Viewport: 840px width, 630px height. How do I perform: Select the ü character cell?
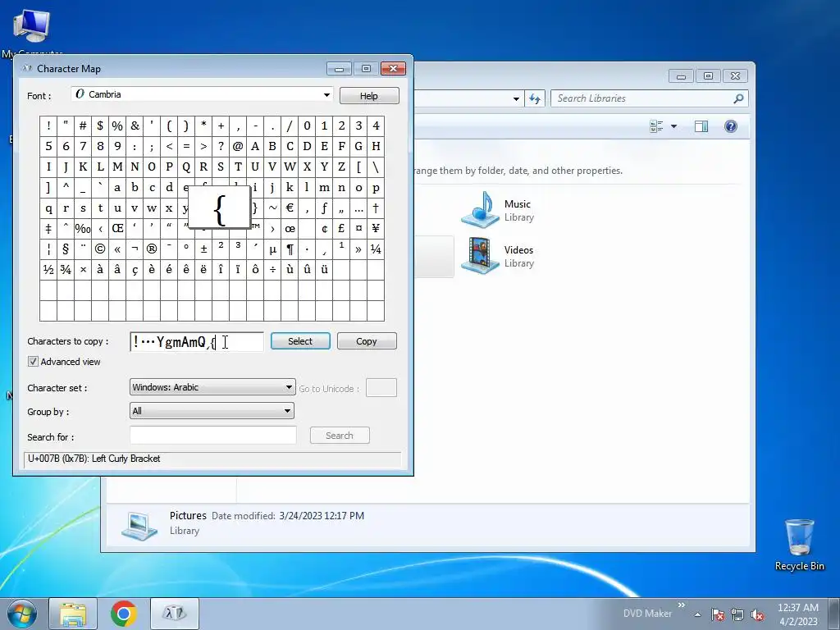click(x=324, y=269)
